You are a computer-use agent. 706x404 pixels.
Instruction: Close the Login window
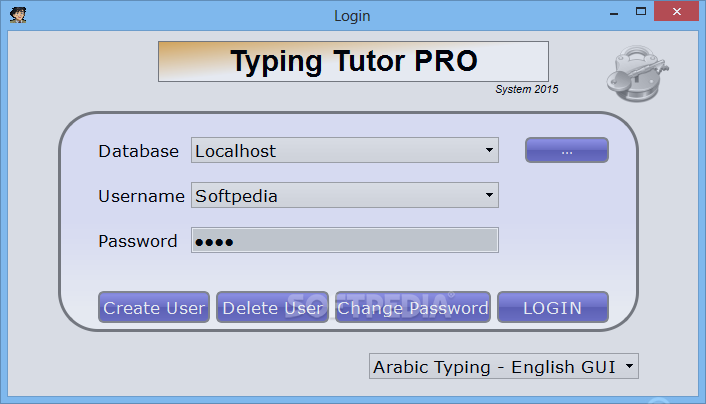coord(676,11)
